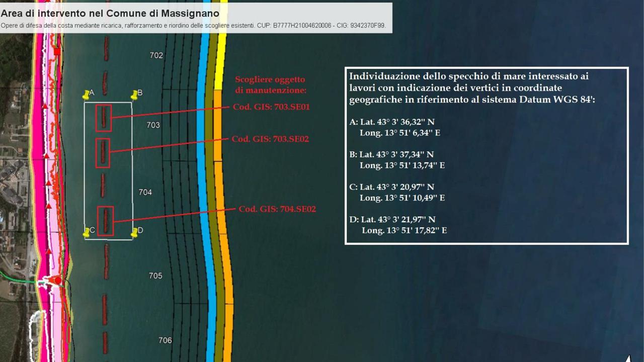Image resolution: width=644 pixels, height=362 pixels.
Task: Click vertex C latitude 43° 3' 20,97'' N
Action: (397, 187)
